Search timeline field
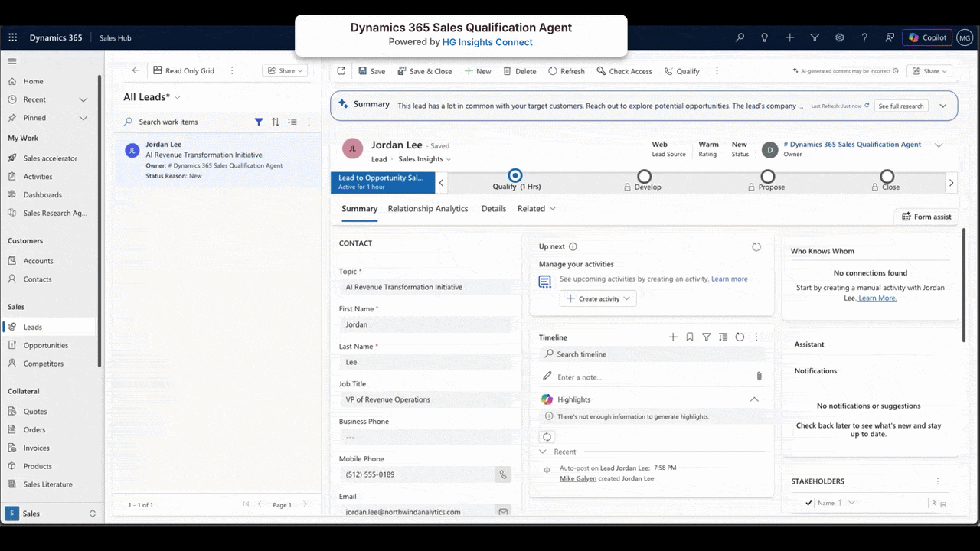Viewport: 980px width, 551px height. [652, 354]
